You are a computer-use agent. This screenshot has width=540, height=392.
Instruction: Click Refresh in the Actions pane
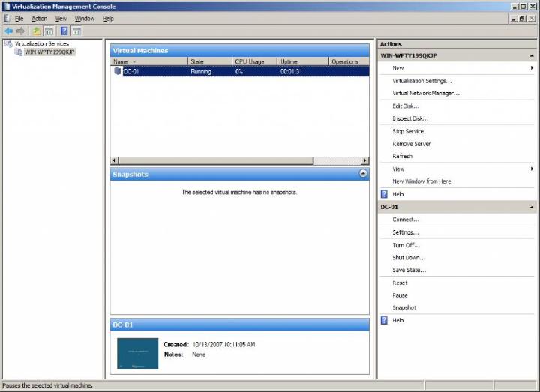click(x=402, y=156)
